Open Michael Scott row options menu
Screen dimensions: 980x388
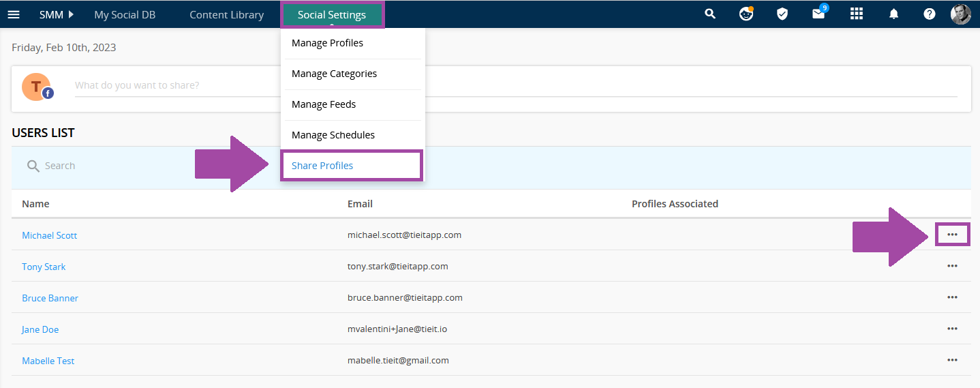coord(952,235)
